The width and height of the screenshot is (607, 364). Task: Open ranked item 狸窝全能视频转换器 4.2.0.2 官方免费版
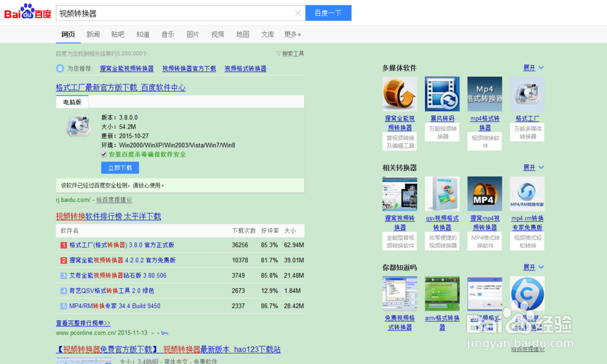pyautogui.click(x=123, y=260)
